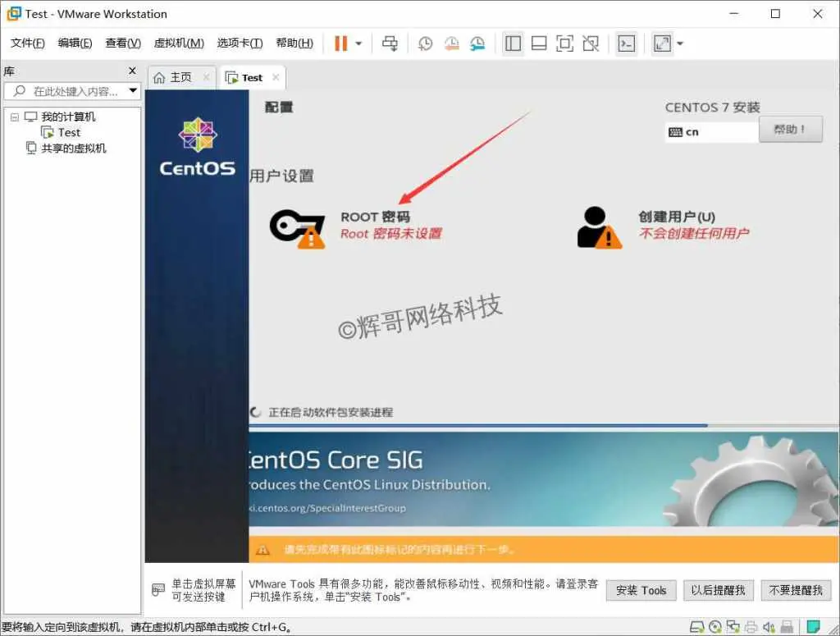Revert to snapshot using the toolbar icon
840x636 pixels.
click(x=452, y=43)
